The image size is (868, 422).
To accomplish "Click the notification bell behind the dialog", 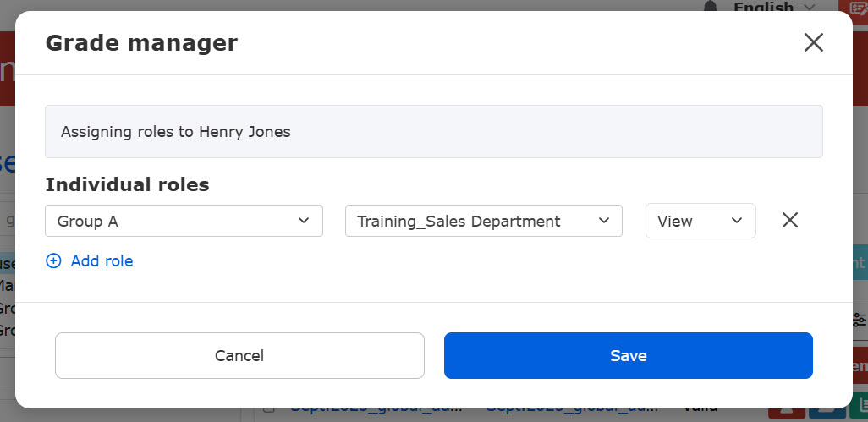I will [x=711, y=7].
